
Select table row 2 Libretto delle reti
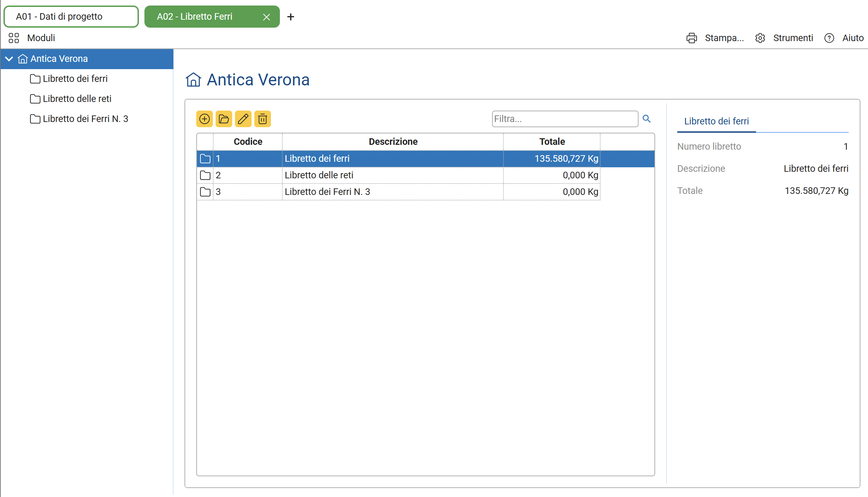click(319, 175)
